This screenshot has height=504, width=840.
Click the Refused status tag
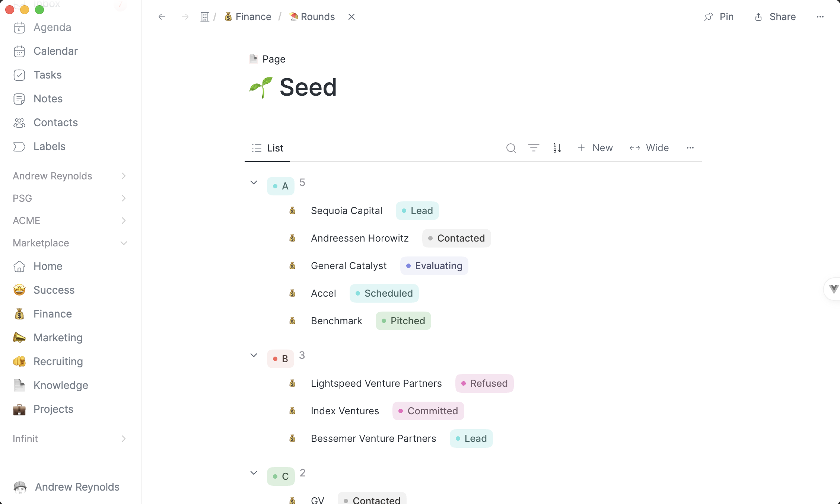pyautogui.click(x=484, y=383)
